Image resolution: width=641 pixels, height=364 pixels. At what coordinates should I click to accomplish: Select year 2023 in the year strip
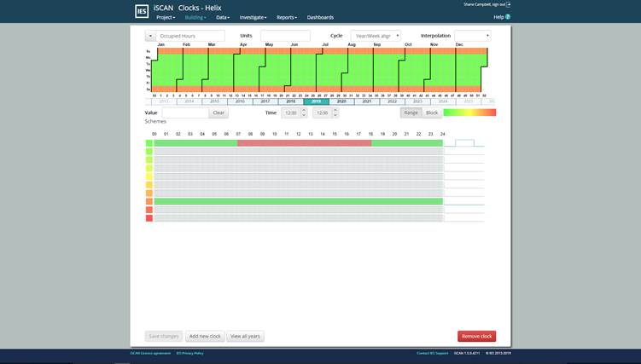(x=417, y=101)
